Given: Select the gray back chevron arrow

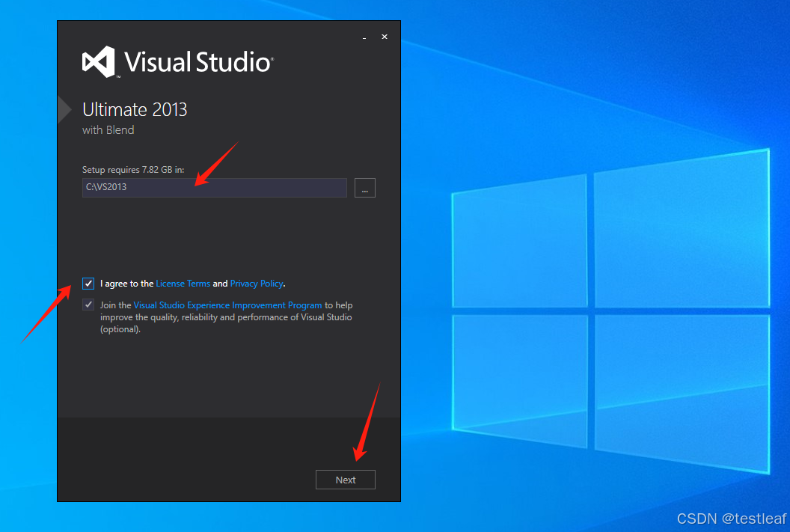Looking at the screenshot, I should [63, 108].
